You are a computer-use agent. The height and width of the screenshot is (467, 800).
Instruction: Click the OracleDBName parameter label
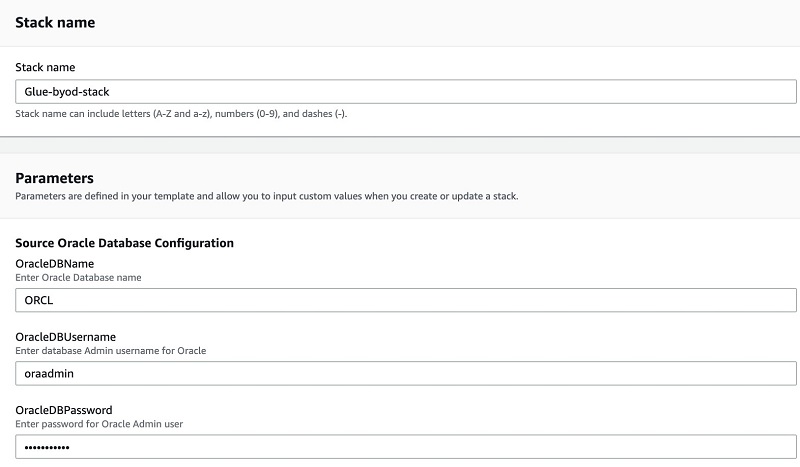(x=55, y=264)
